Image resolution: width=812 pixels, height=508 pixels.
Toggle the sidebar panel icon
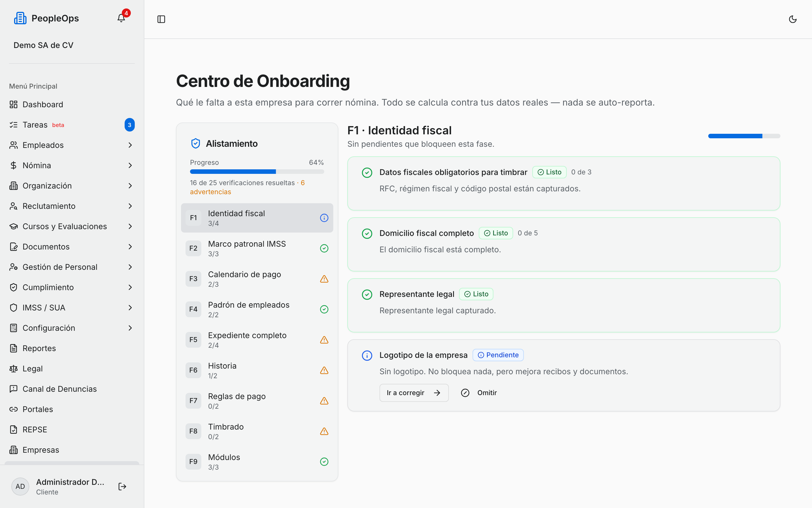(x=161, y=19)
